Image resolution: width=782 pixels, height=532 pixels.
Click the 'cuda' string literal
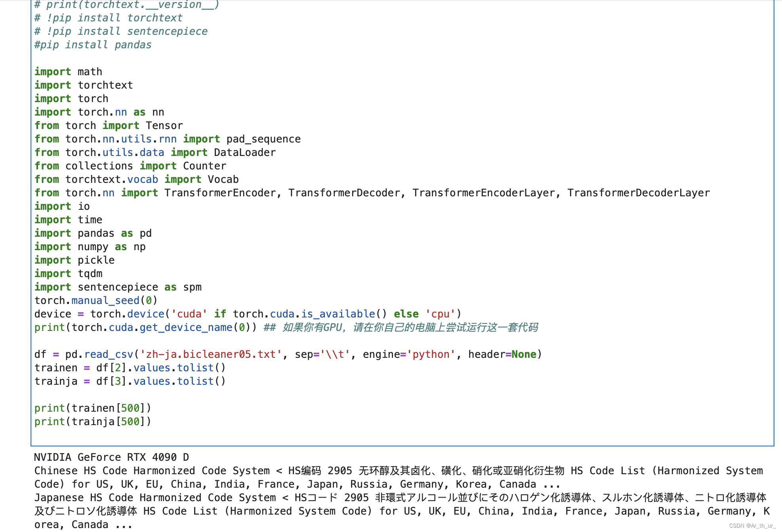tap(189, 313)
